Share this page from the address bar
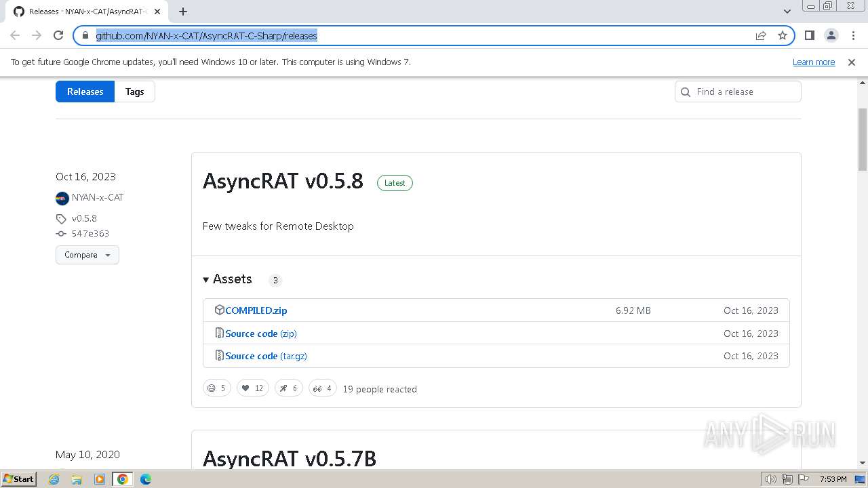 tap(761, 35)
